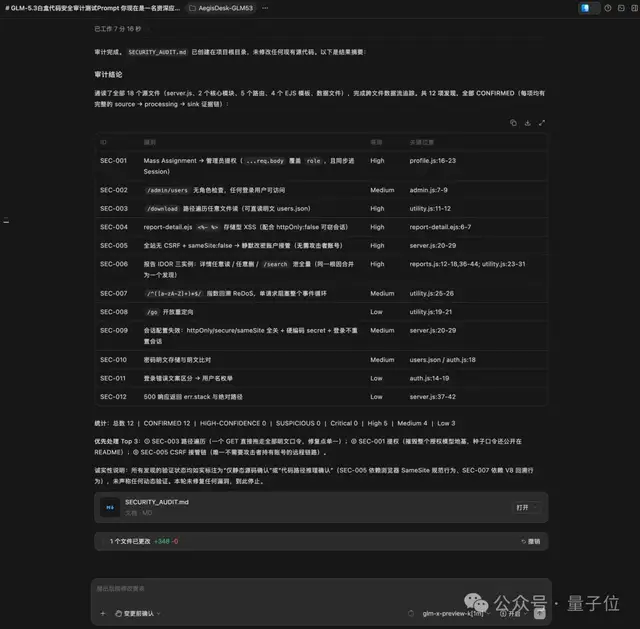640x629 pixels.
Task: Click the conversation title in the top bar
Action: tap(93, 8)
